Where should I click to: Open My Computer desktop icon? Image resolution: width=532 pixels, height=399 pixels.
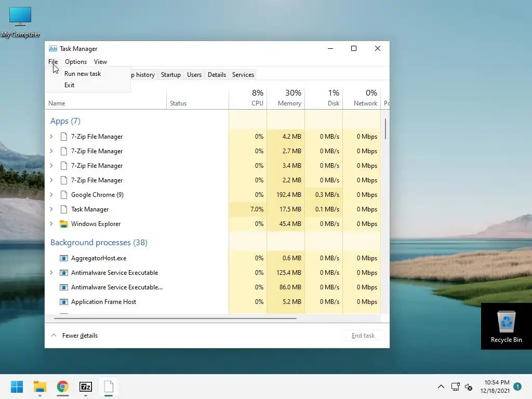tap(20, 22)
